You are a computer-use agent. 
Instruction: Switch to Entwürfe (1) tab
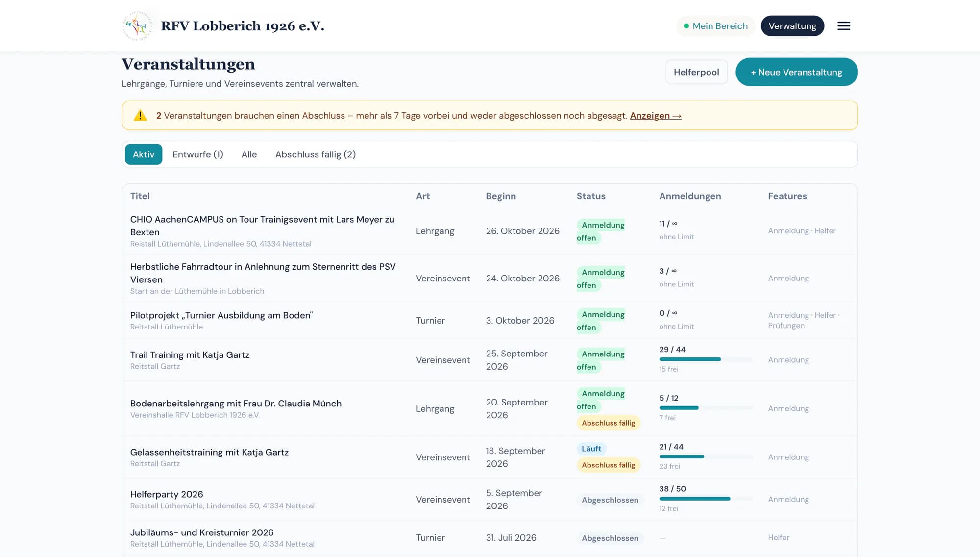click(x=198, y=154)
